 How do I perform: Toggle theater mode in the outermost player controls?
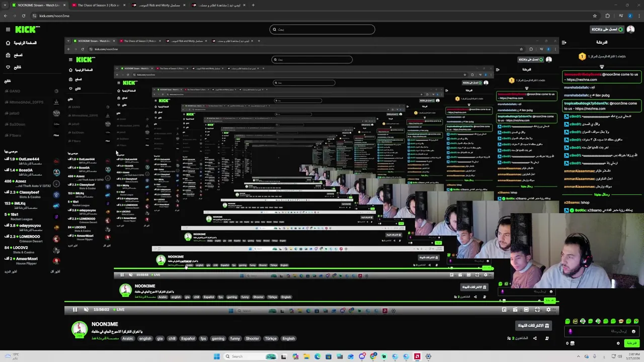[526, 310]
